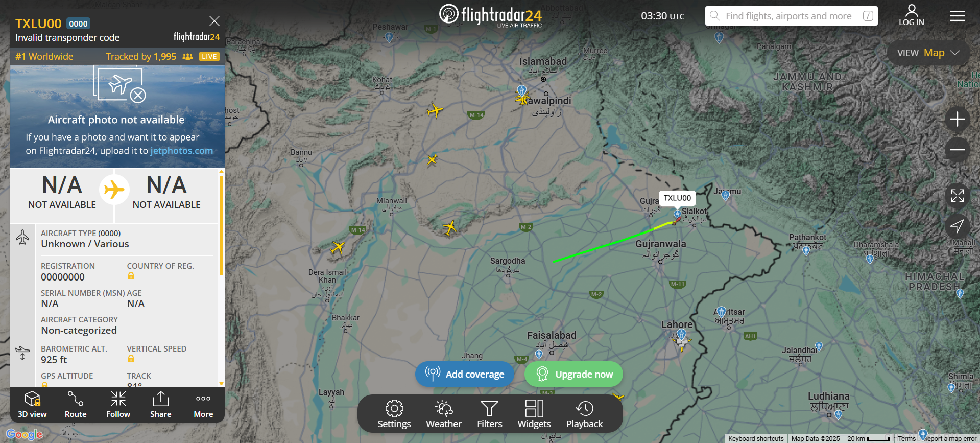This screenshot has width=980, height=443.
Task: Click the Upgrade now button
Action: (x=573, y=374)
